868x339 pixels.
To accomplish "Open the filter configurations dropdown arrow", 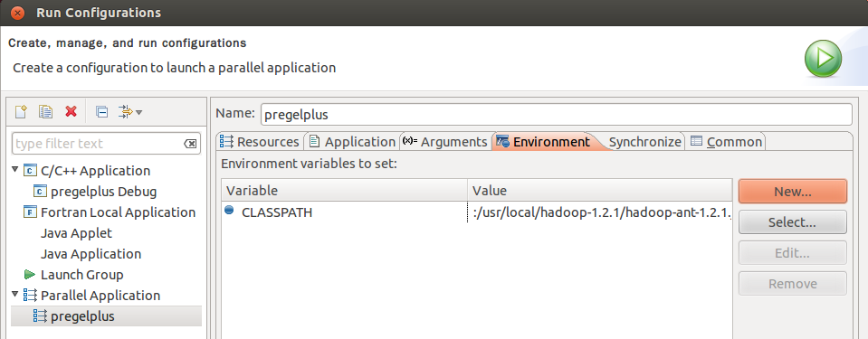I will [139, 112].
